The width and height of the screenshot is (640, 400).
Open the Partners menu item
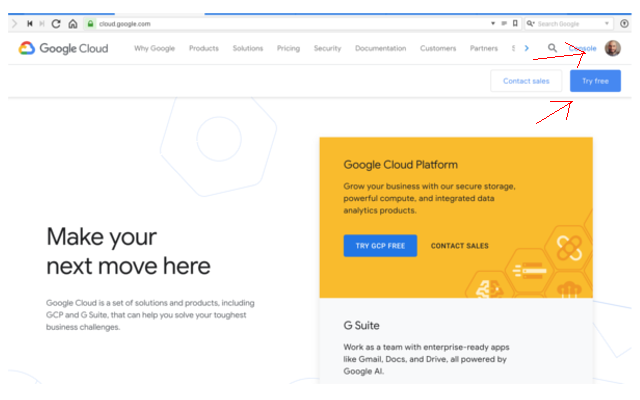(484, 48)
